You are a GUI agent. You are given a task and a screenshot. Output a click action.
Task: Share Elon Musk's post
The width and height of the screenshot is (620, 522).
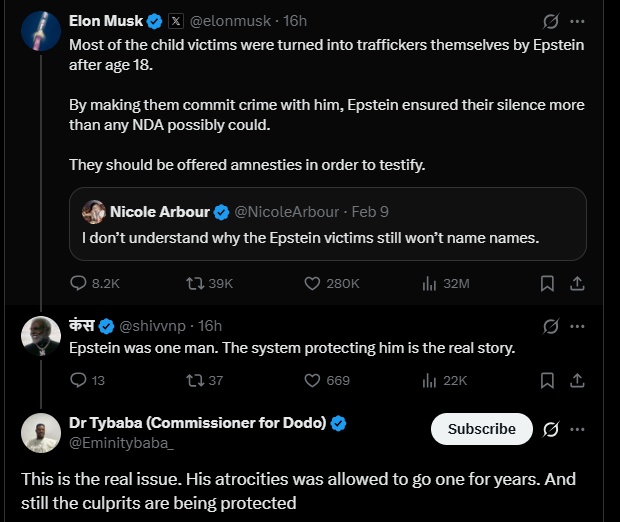click(x=577, y=283)
